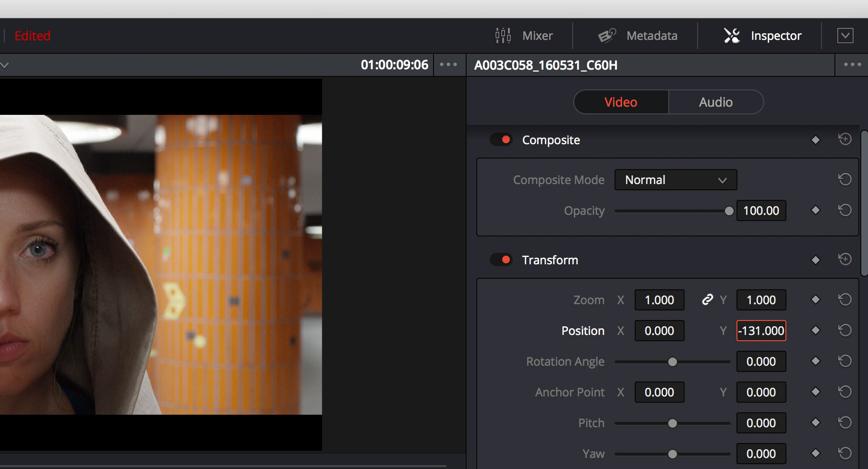The height and width of the screenshot is (469, 868).
Task: Click the Inspector panel scrollbar
Action: click(x=864, y=203)
